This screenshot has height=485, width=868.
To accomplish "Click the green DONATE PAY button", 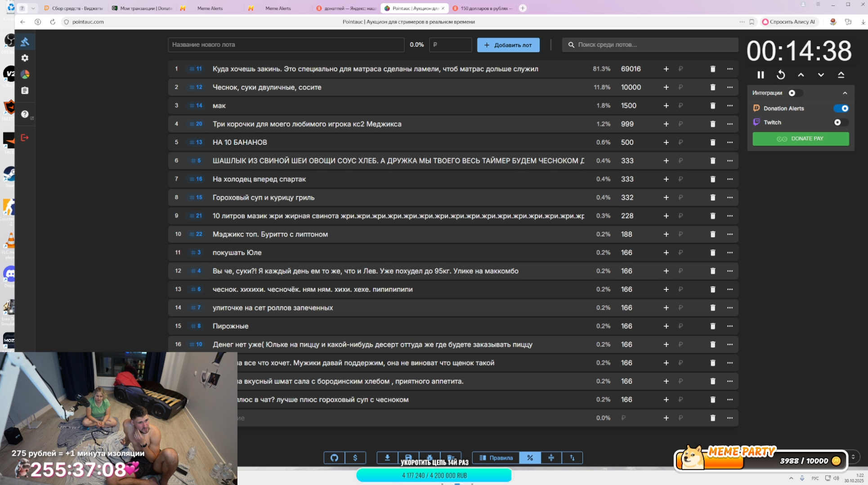I will (x=801, y=139).
